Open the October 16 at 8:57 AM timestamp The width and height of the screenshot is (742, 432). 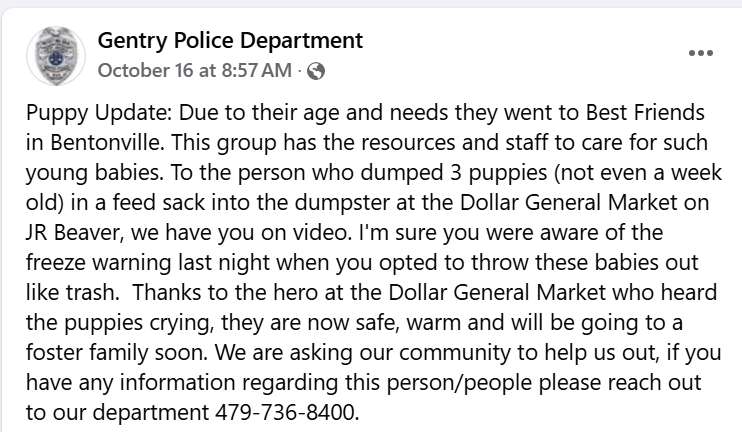point(194,71)
